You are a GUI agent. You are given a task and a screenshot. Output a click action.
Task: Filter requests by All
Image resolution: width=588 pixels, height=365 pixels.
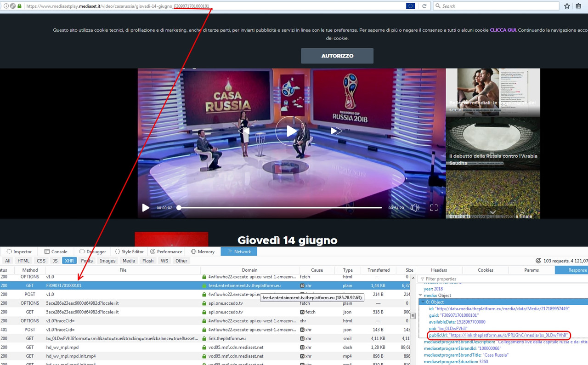pyautogui.click(x=8, y=261)
